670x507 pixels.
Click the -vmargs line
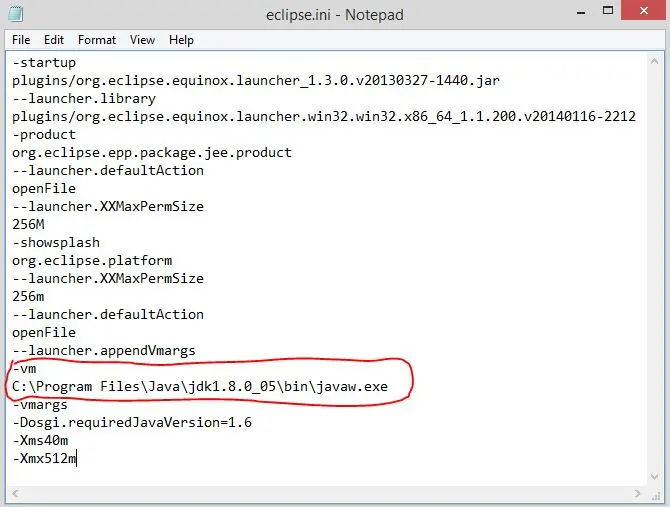coord(40,404)
